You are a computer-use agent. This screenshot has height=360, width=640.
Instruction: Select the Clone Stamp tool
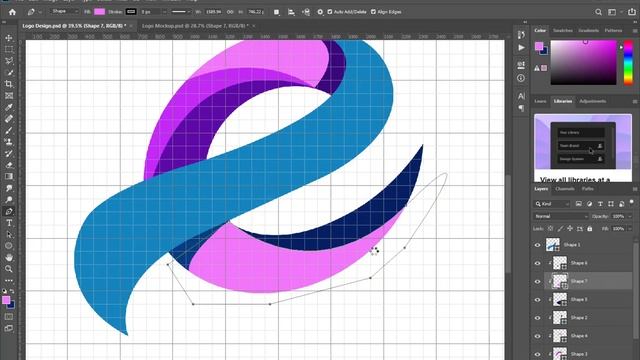tap(9, 142)
